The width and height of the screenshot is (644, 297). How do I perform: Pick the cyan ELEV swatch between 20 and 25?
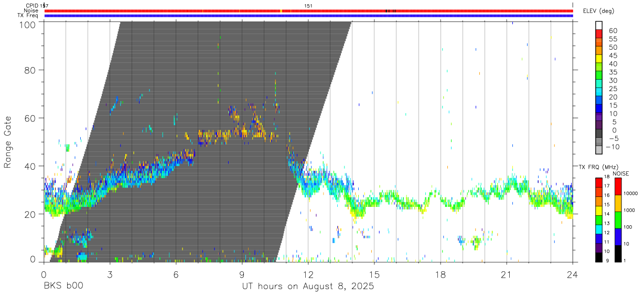tap(599, 92)
